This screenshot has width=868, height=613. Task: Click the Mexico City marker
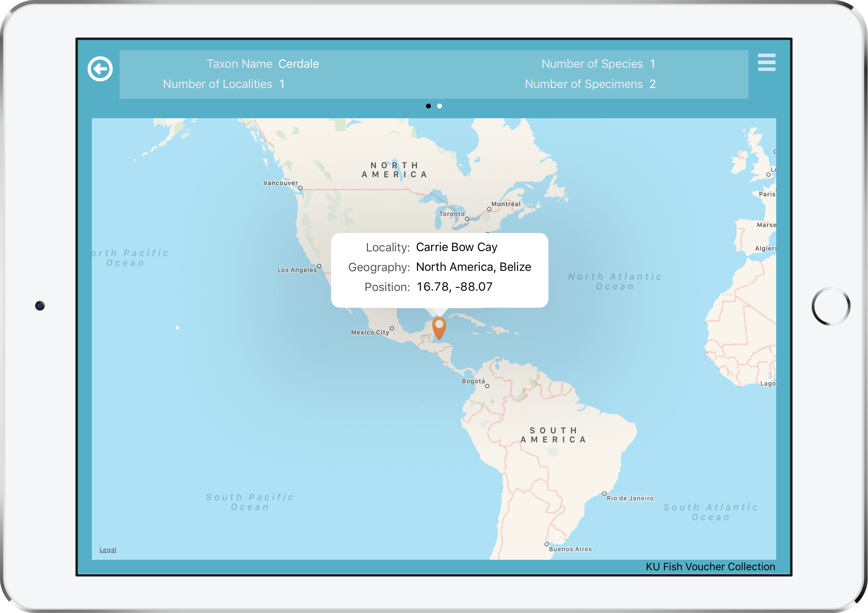point(392,329)
